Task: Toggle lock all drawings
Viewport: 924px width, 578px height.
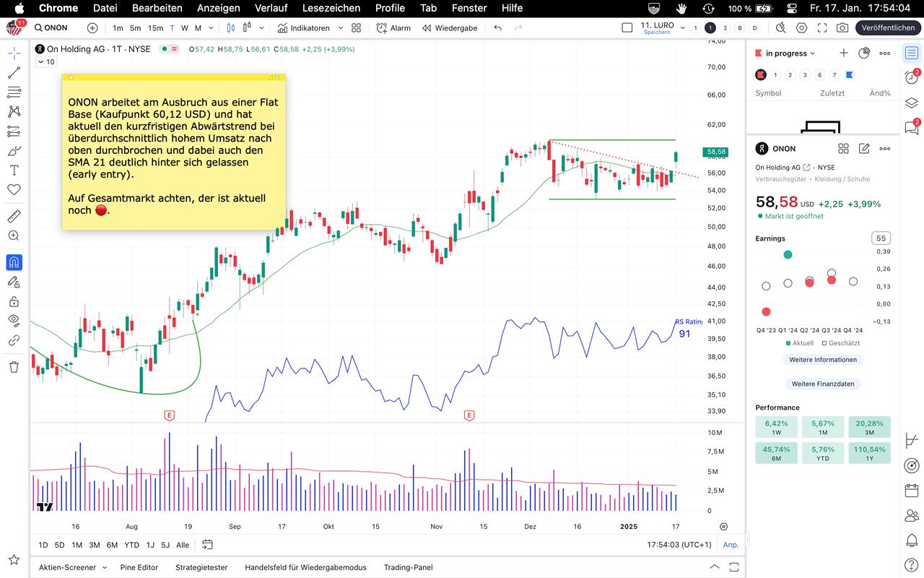Action: pos(14,301)
